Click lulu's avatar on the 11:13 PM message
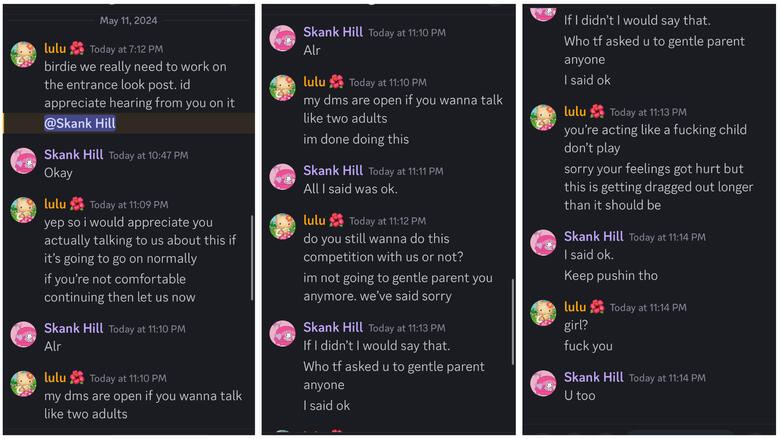The image size is (780, 439). (x=543, y=118)
